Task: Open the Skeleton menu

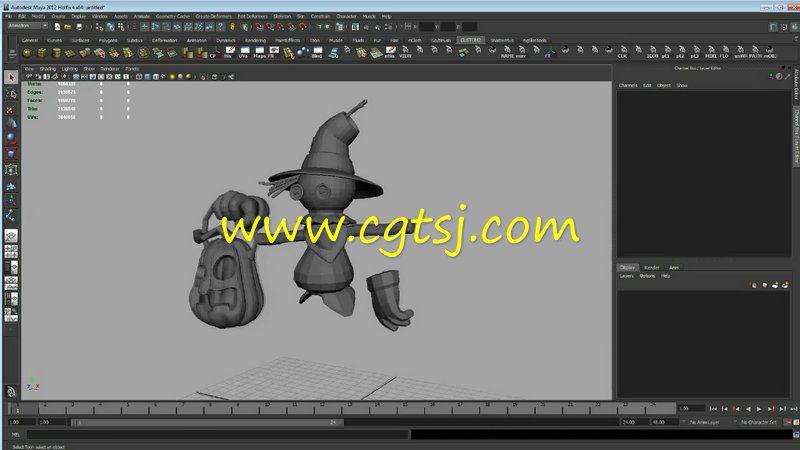Action: coord(282,16)
